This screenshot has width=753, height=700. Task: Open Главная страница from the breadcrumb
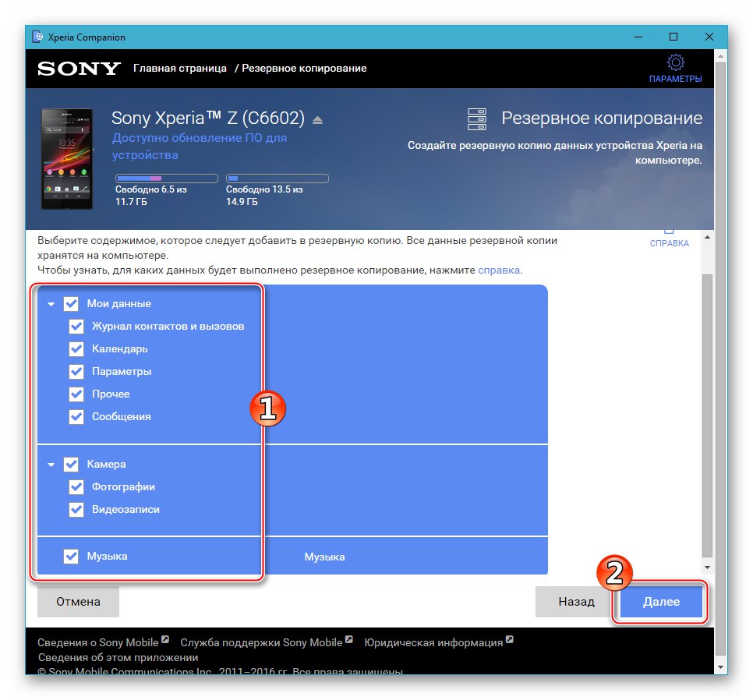click(x=181, y=68)
